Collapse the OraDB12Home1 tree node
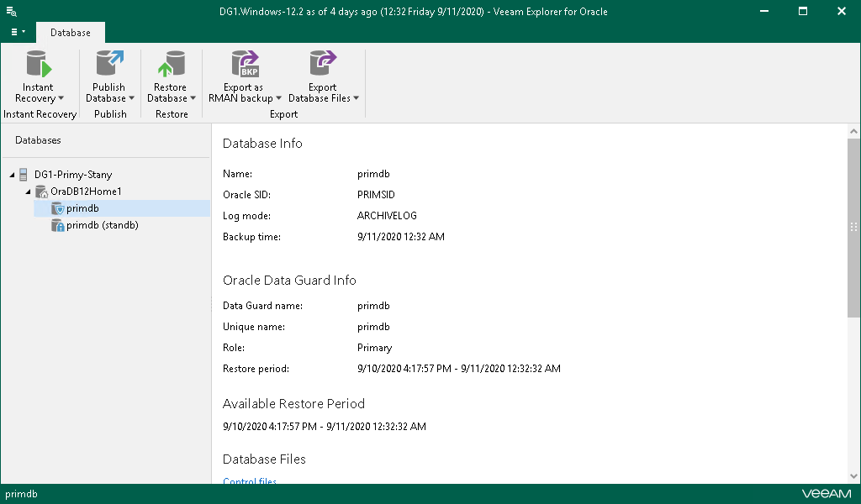861x504 pixels. click(x=29, y=192)
